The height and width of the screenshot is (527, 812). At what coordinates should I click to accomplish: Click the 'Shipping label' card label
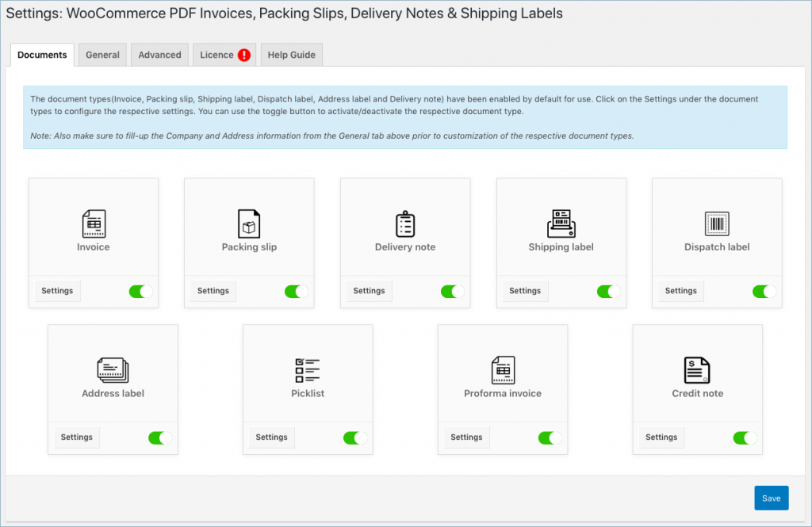coord(561,247)
